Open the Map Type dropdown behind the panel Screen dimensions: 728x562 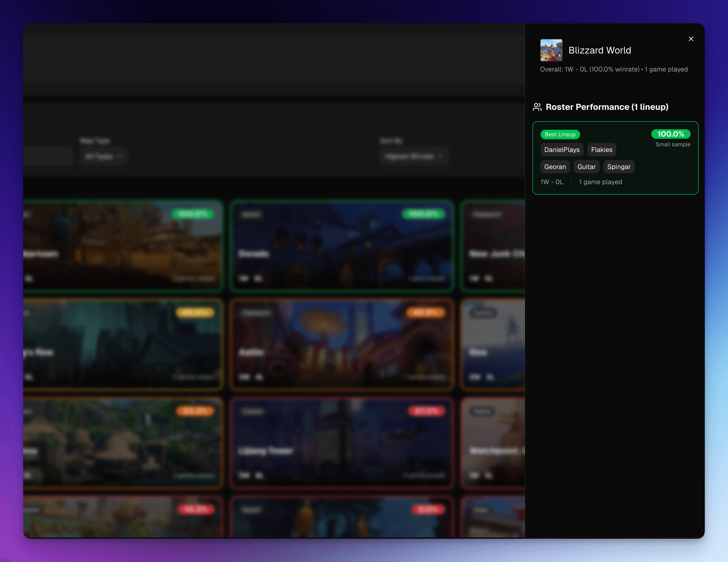(x=103, y=156)
